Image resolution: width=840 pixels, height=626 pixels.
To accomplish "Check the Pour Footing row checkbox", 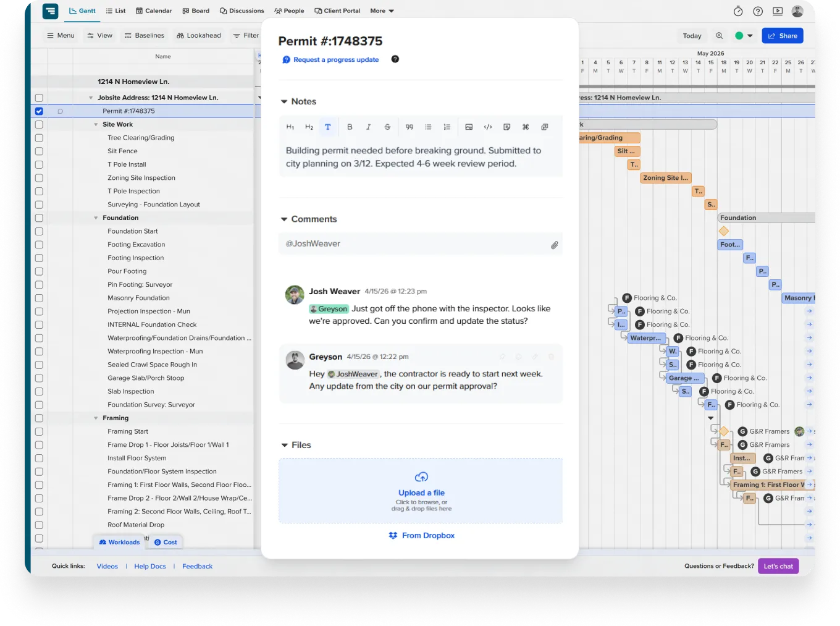I will tap(39, 271).
